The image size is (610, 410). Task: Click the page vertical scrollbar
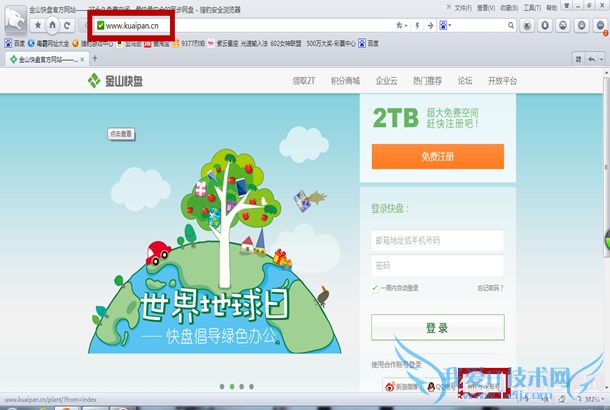point(606,167)
